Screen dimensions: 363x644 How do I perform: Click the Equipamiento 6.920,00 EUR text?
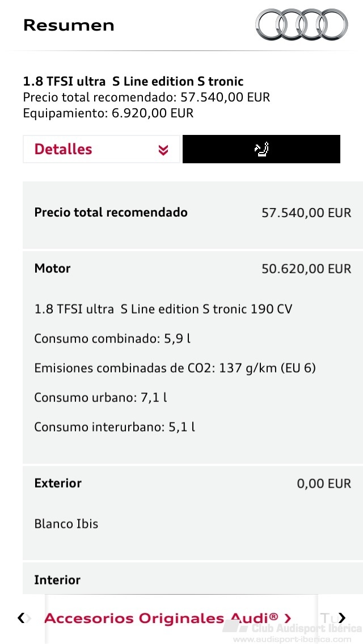pyautogui.click(x=108, y=113)
